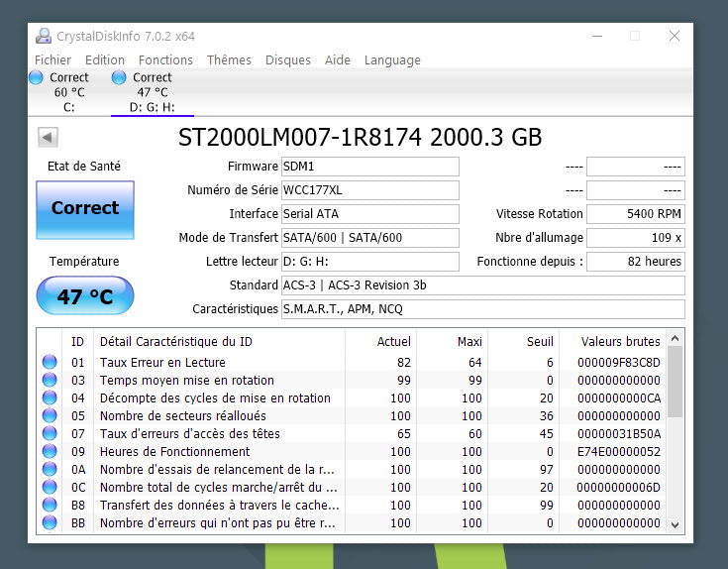The image size is (728, 569).
Task: Click the raw value 00000000006D
Action: [x=618, y=488]
